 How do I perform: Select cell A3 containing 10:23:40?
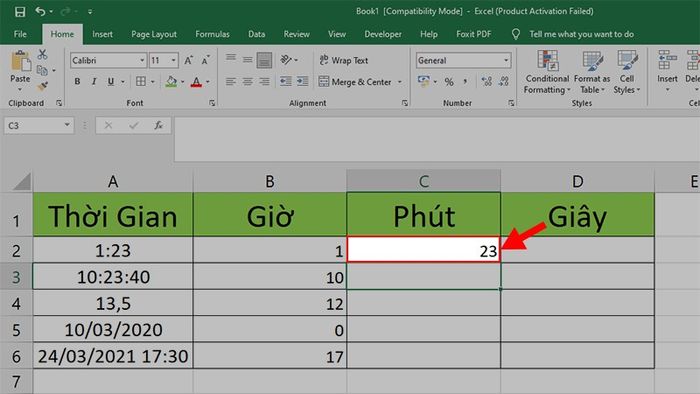pos(113,277)
